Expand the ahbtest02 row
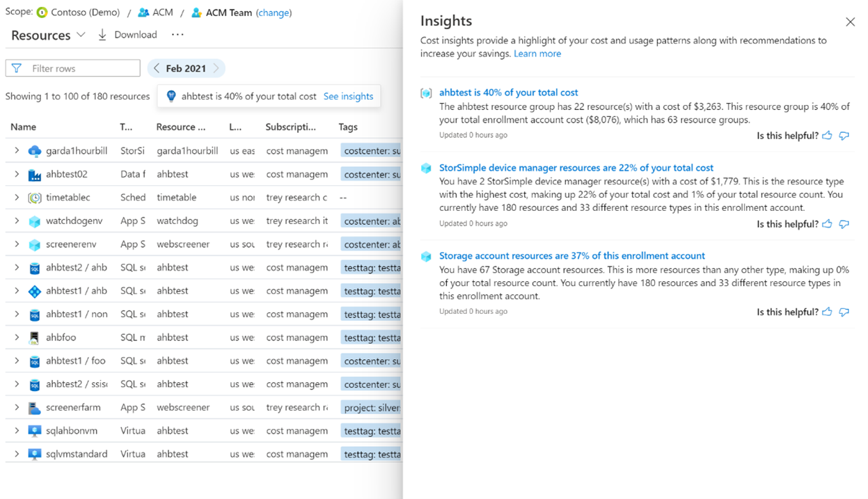868x499 pixels. point(17,174)
